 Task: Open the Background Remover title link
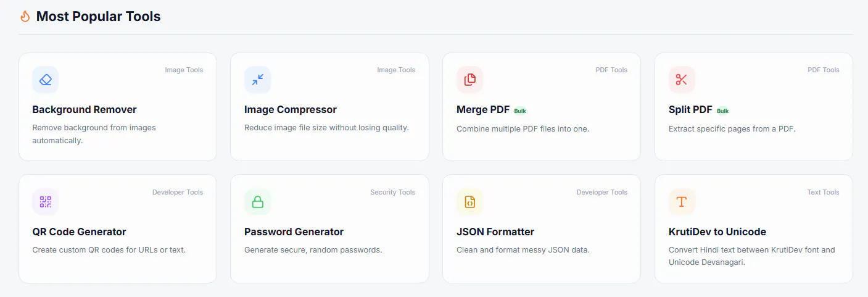point(85,109)
